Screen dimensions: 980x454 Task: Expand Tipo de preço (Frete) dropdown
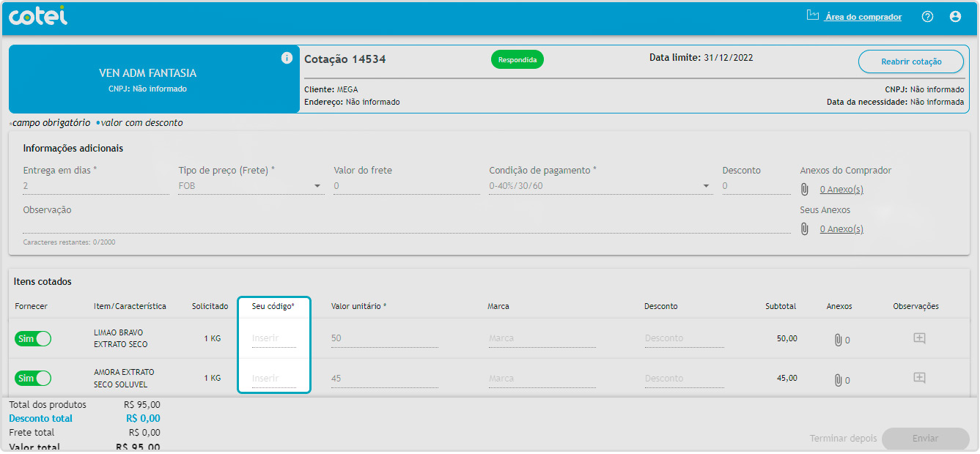click(x=317, y=186)
